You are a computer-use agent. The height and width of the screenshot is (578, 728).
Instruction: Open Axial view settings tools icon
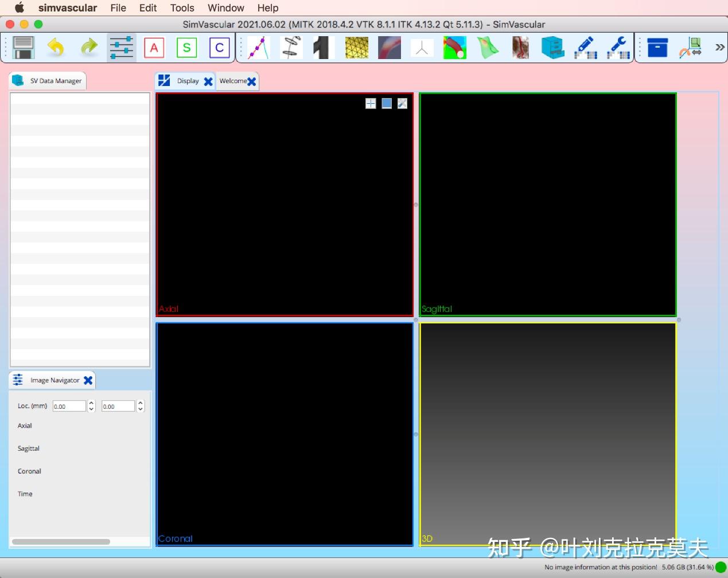pos(403,103)
